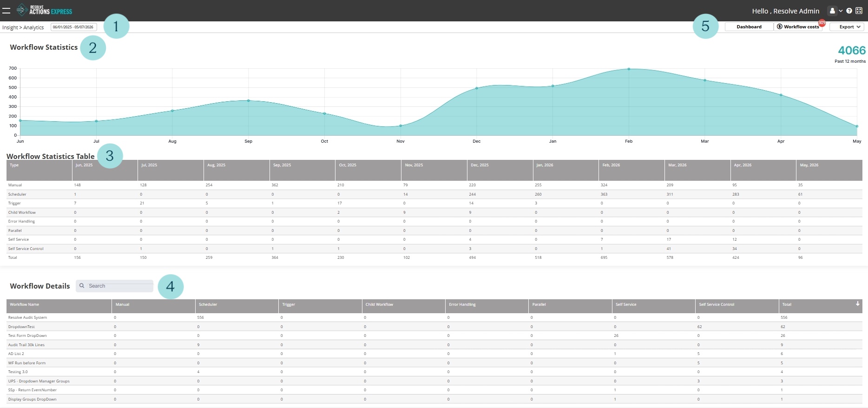Select the April data point on chart
The width and height of the screenshot is (868, 408).
(781, 95)
